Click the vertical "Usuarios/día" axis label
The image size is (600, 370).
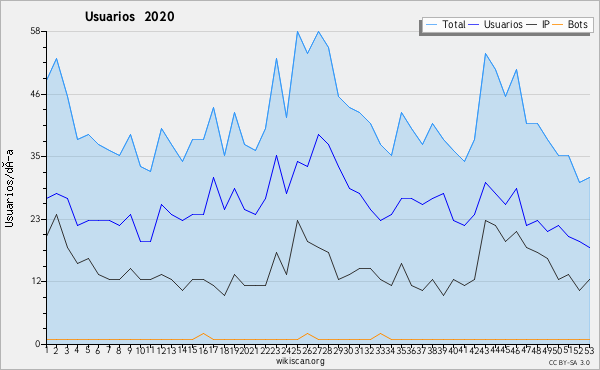pyautogui.click(x=9, y=188)
